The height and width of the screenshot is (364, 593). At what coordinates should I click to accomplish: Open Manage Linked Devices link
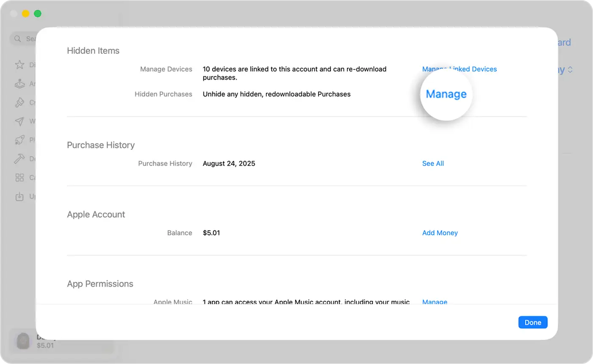coord(459,69)
